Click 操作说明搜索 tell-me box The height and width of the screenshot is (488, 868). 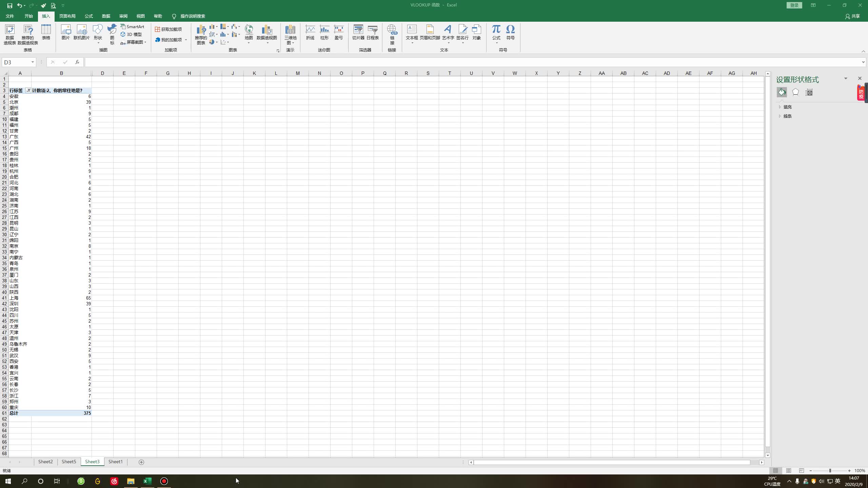(x=193, y=16)
